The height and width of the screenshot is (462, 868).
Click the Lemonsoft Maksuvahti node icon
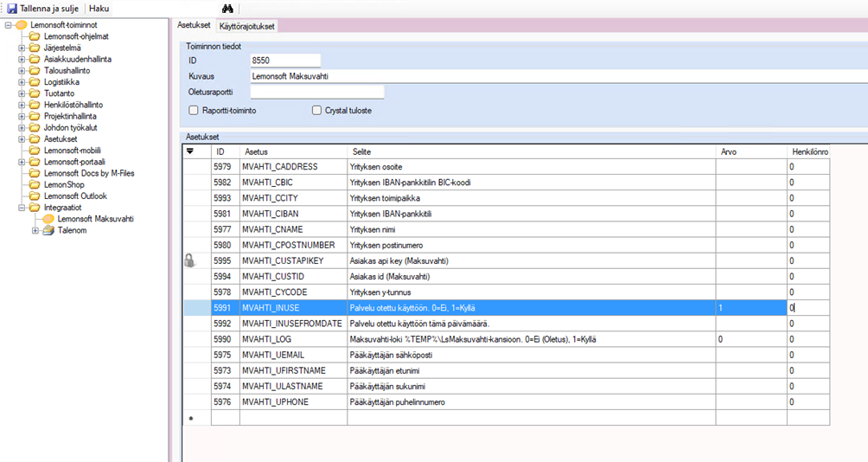(48, 219)
